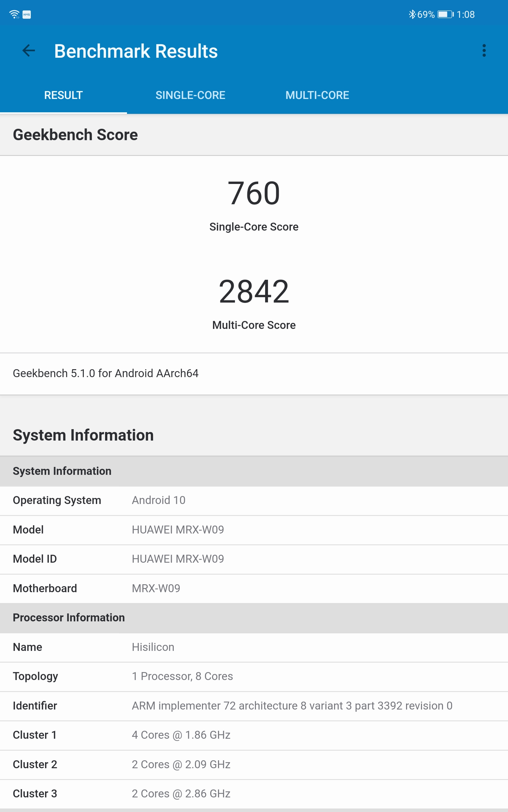508x812 pixels.
Task: Select the Motherboard value MRX-W09
Action: [x=156, y=588]
